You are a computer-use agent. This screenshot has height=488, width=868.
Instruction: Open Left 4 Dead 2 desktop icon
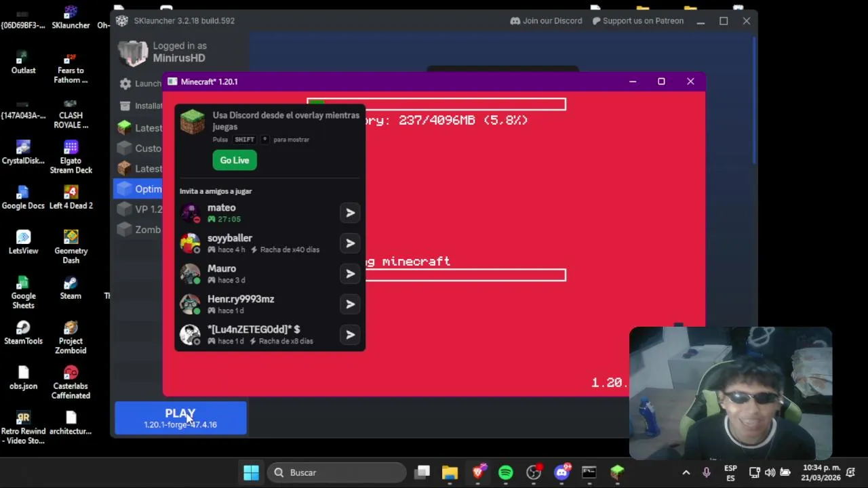point(71,197)
